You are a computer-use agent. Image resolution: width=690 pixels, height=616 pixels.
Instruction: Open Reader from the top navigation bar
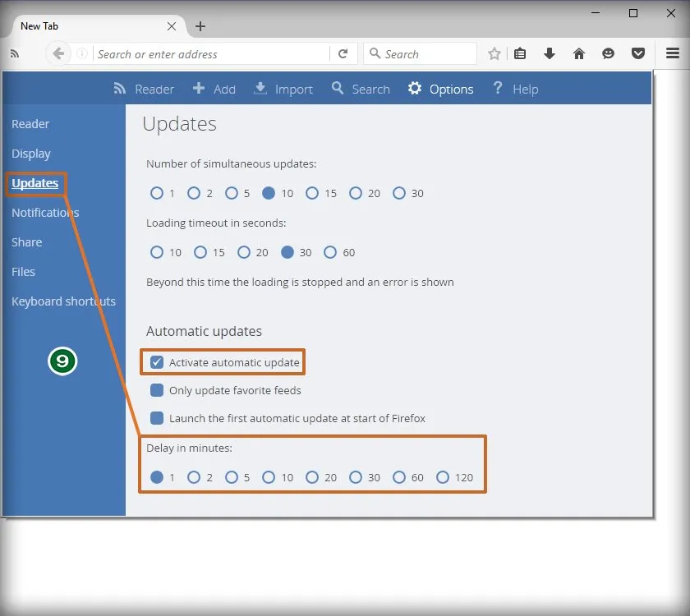point(144,89)
